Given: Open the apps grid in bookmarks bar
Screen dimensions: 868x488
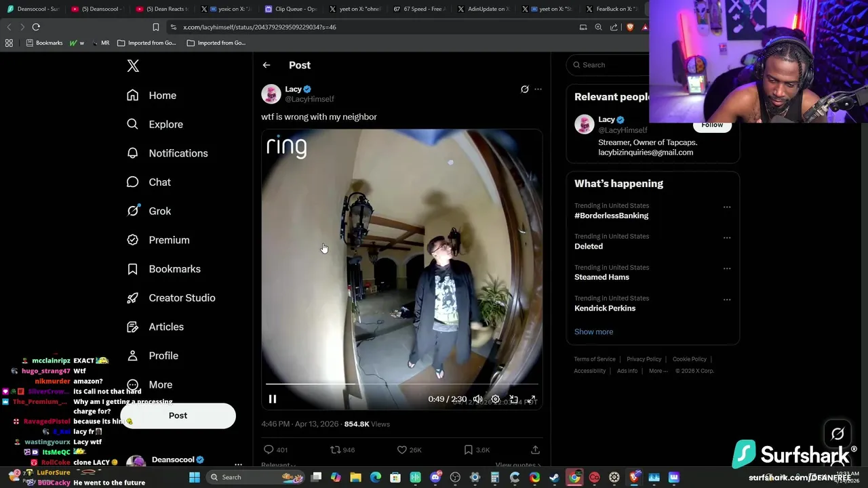Looking at the screenshot, I should (x=9, y=43).
